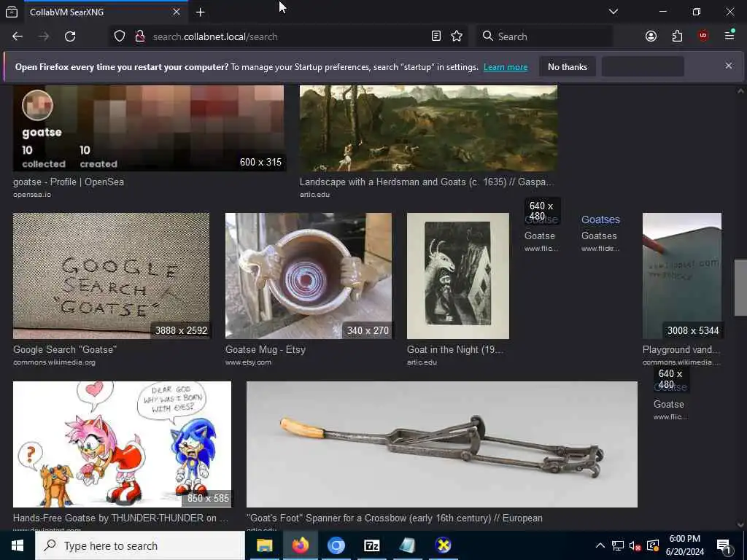Click 'Hands-Free Goatse by THUNDER-THUNDER' title

click(x=120, y=518)
